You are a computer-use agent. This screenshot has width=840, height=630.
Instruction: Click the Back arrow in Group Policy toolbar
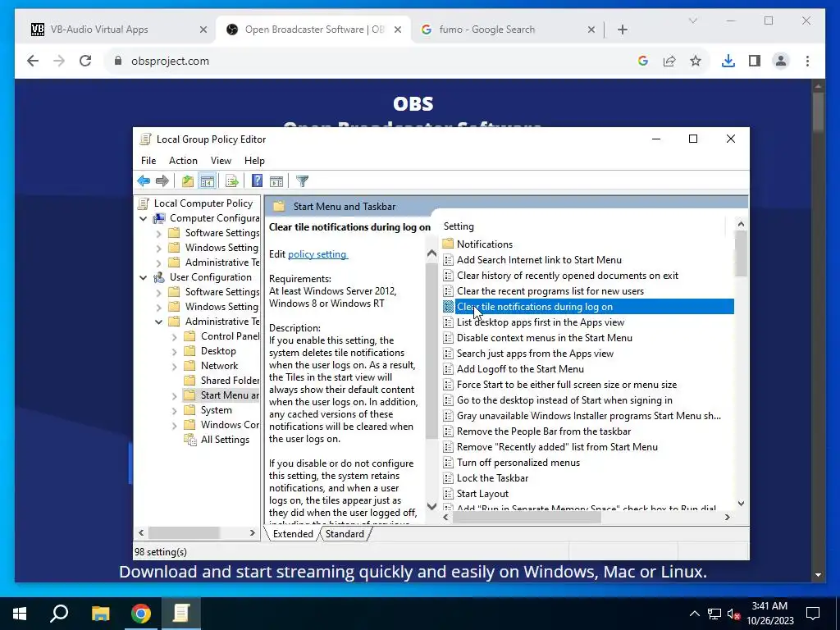pyautogui.click(x=144, y=181)
